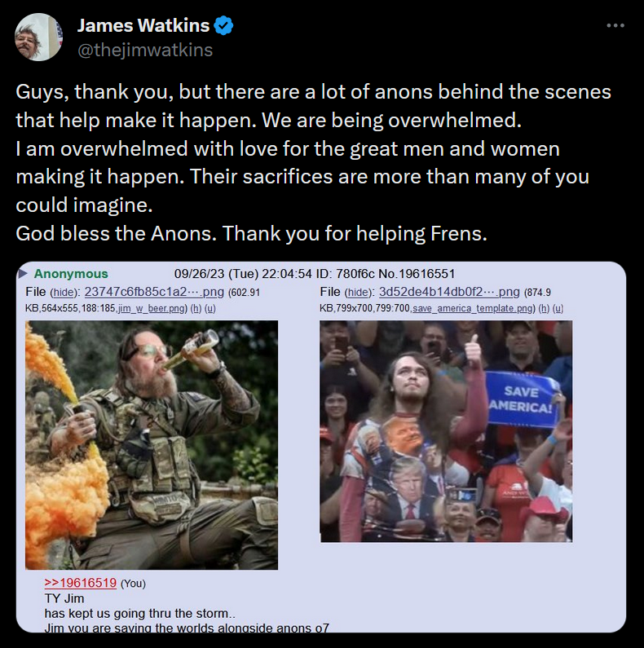The height and width of the screenshot is (648, 644).
Task: Click the (h) link of first file
Action: coord(196,308)
